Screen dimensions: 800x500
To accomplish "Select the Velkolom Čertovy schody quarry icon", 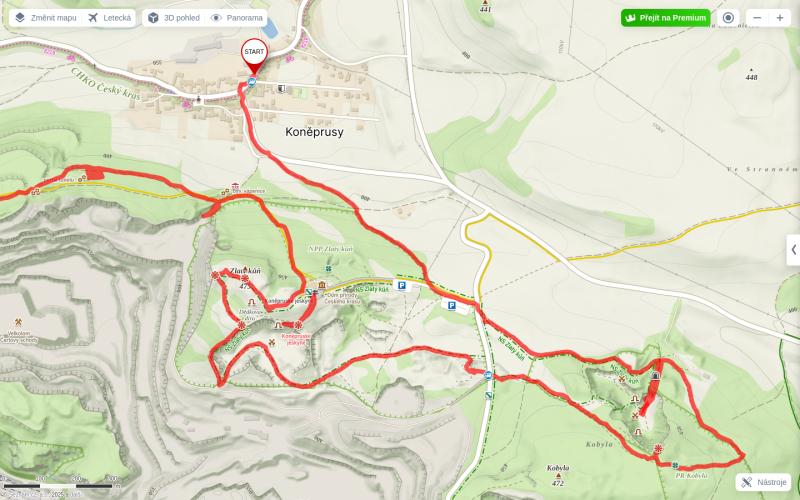I will pos(18,322).
